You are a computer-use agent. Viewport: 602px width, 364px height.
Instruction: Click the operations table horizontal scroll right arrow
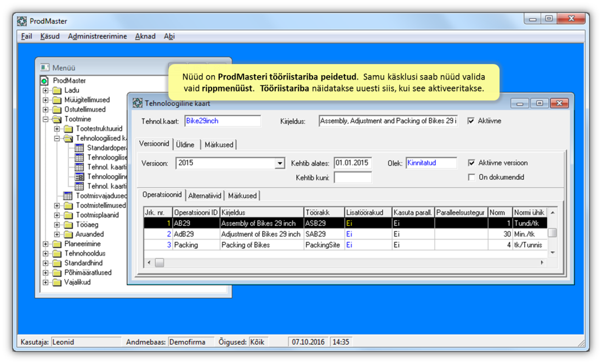click(x=542, y=263)
